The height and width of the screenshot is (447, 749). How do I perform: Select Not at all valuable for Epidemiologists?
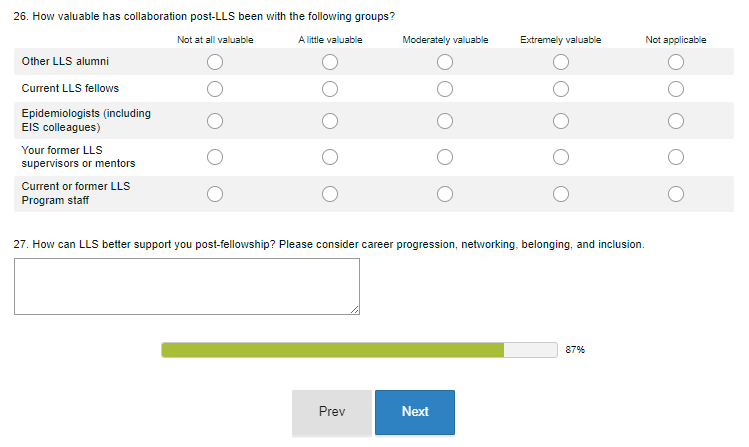215,121
